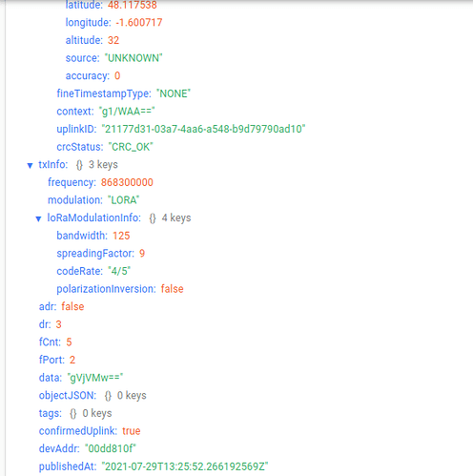
Task: Select bandwidth value 125
Action: pos(121,236)
